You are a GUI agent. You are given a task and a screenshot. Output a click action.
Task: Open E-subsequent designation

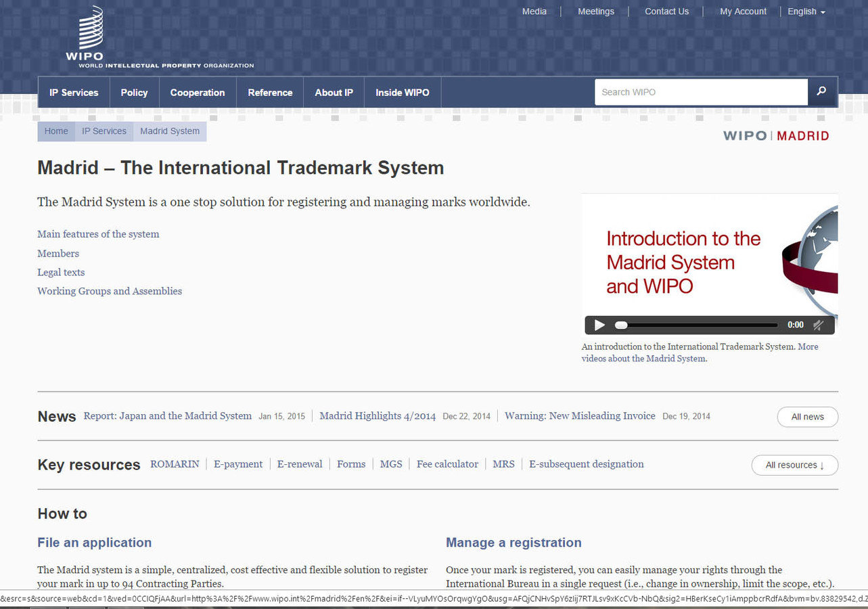(587, 464)
